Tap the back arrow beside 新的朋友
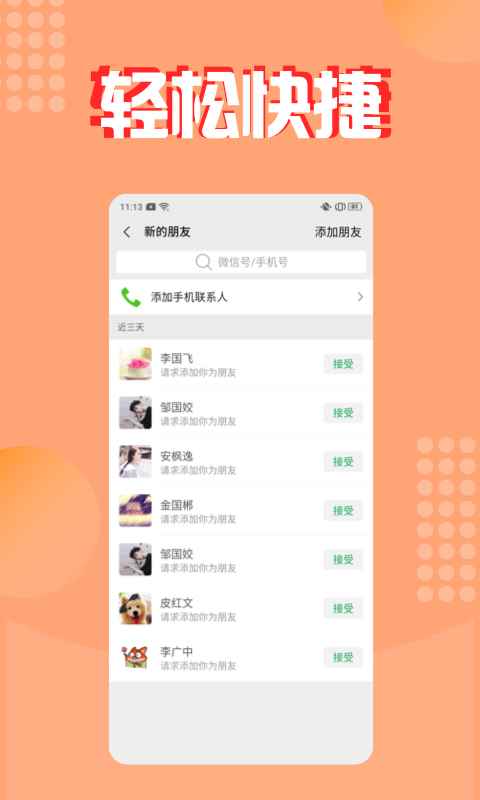Viewport: 480px width, 800px height. pyautogui.click(x=127, y=232)
